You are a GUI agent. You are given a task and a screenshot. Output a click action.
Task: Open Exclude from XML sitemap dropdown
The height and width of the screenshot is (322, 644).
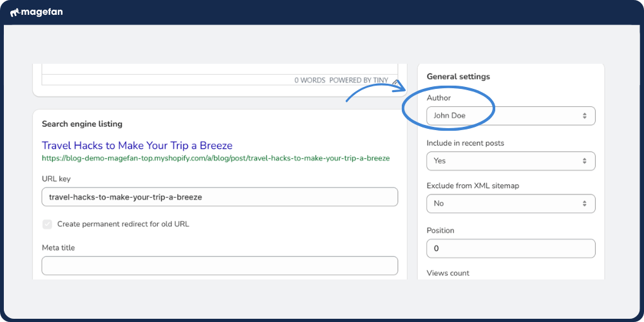coord(511,204)
